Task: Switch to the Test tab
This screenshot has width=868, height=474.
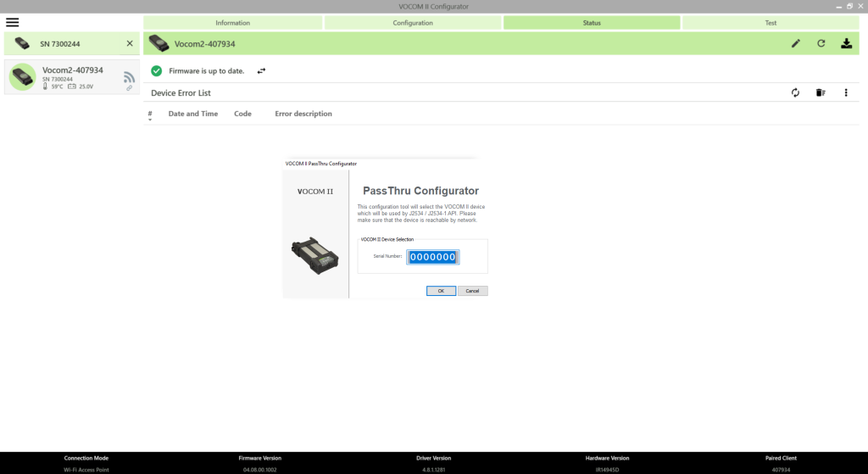Action: [771, 23]
